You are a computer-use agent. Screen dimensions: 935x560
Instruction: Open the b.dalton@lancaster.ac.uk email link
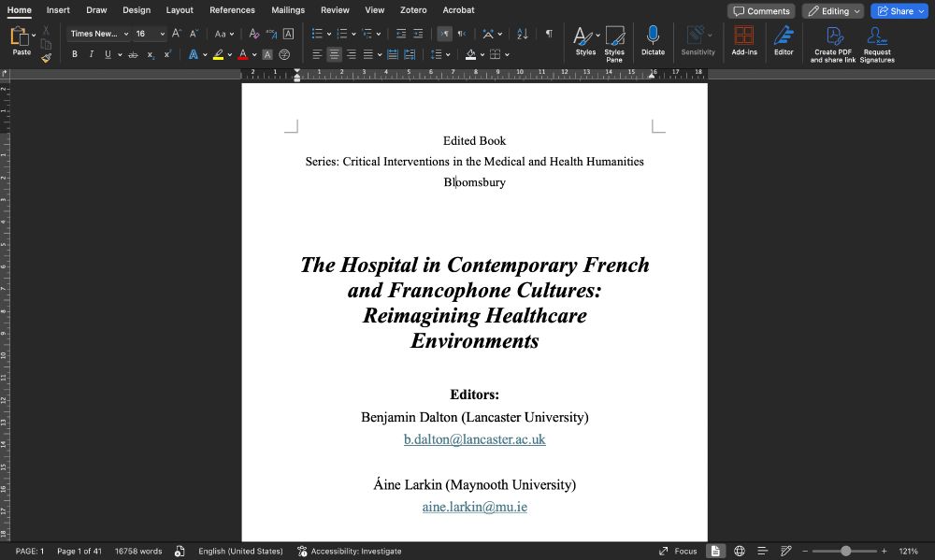pos(475,439)
